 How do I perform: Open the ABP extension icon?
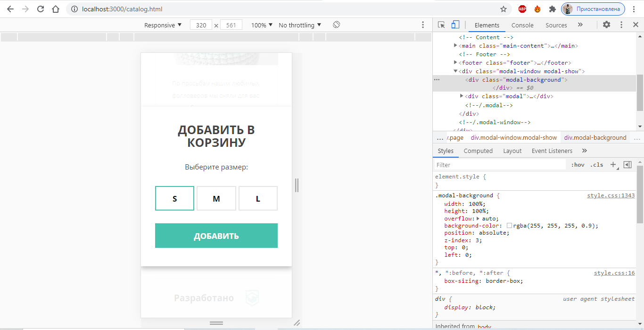coord(522,9)
